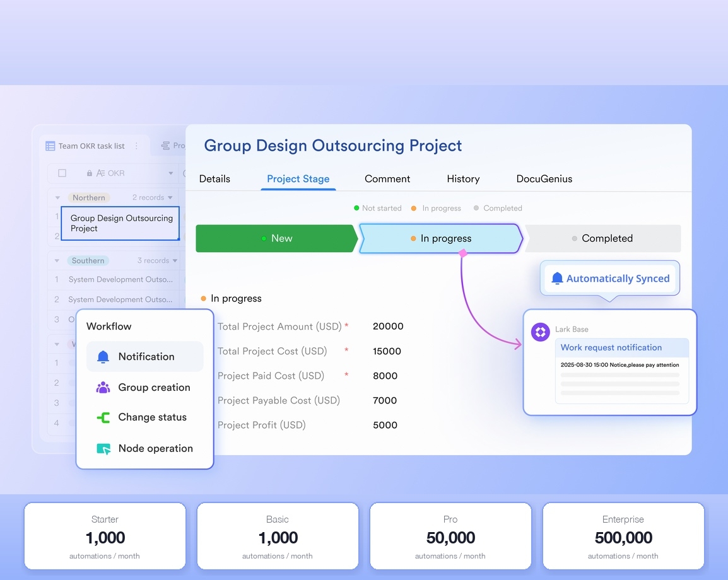Select Group creation in the Workflow menu

[145, 388]
